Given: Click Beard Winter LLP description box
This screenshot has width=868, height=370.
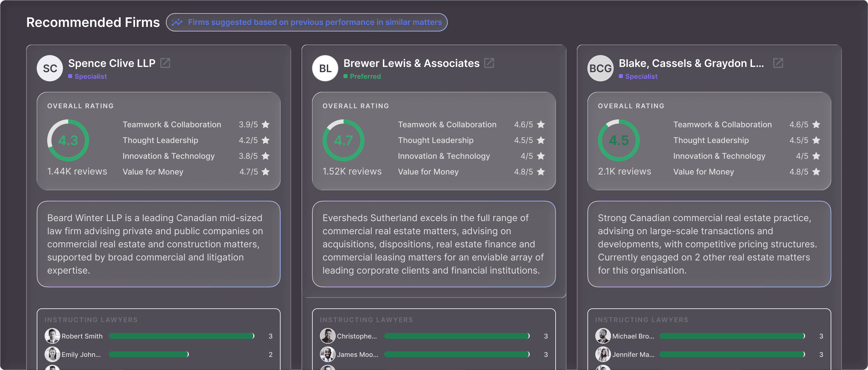Looking at the screenshot, I should pos(158,244).
